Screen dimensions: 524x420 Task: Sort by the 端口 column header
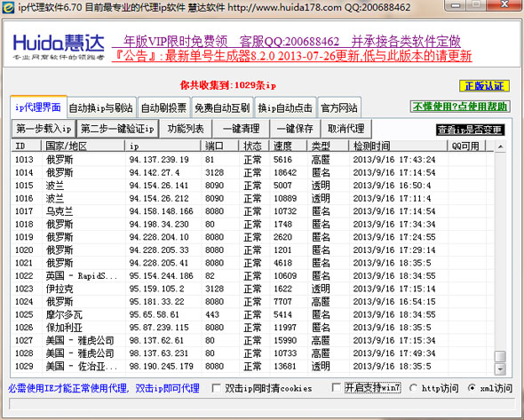(x=220, y=146)
